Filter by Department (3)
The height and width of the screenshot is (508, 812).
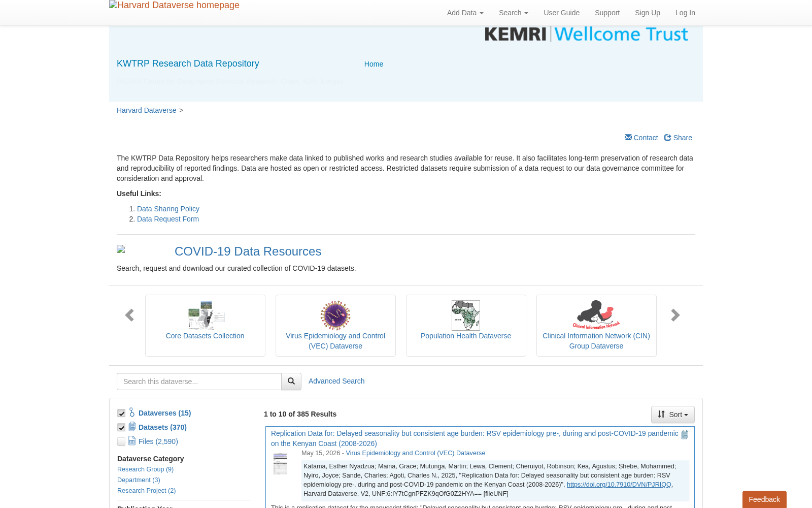(x=139, y=480)
